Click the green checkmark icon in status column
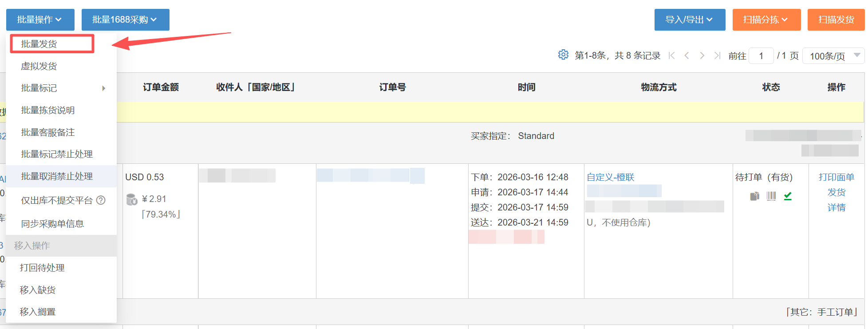The image size is (868, 329). [x=788, y=196]
